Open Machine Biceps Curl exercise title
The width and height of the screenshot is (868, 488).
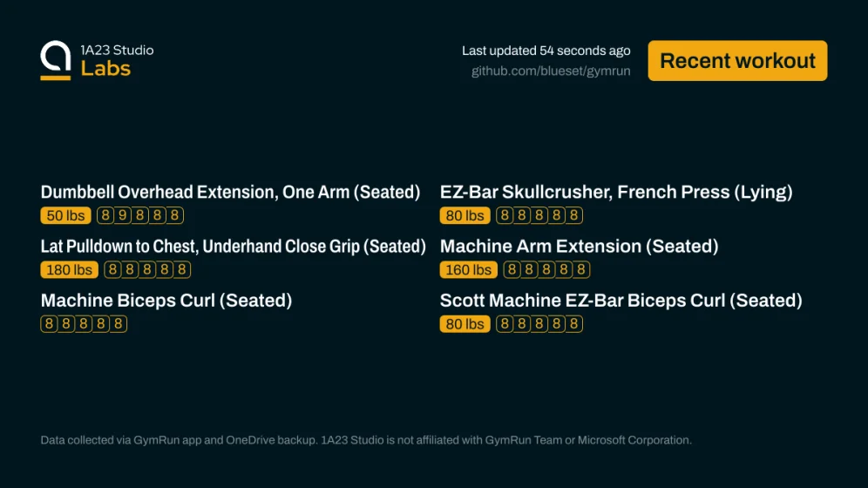(166, 301)
